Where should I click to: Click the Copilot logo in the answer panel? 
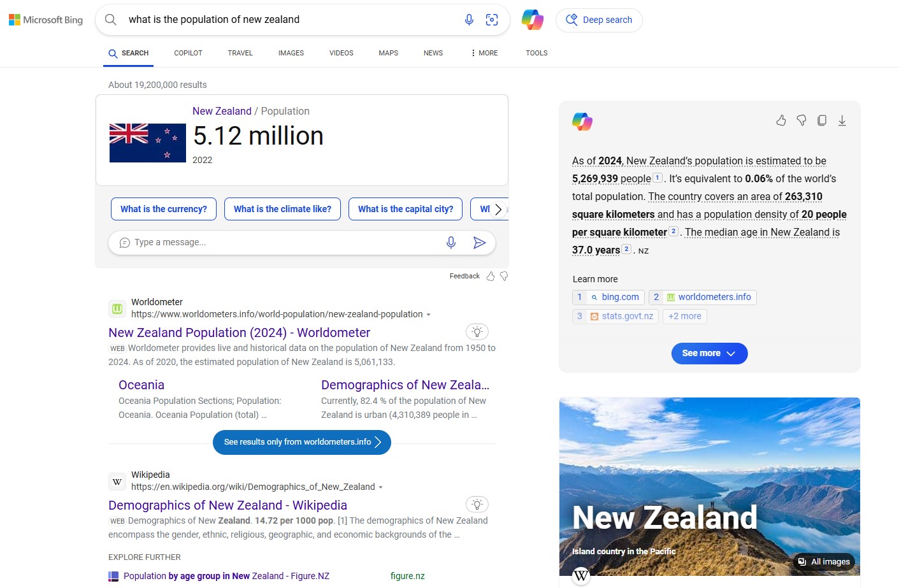[x=582, y=121]
